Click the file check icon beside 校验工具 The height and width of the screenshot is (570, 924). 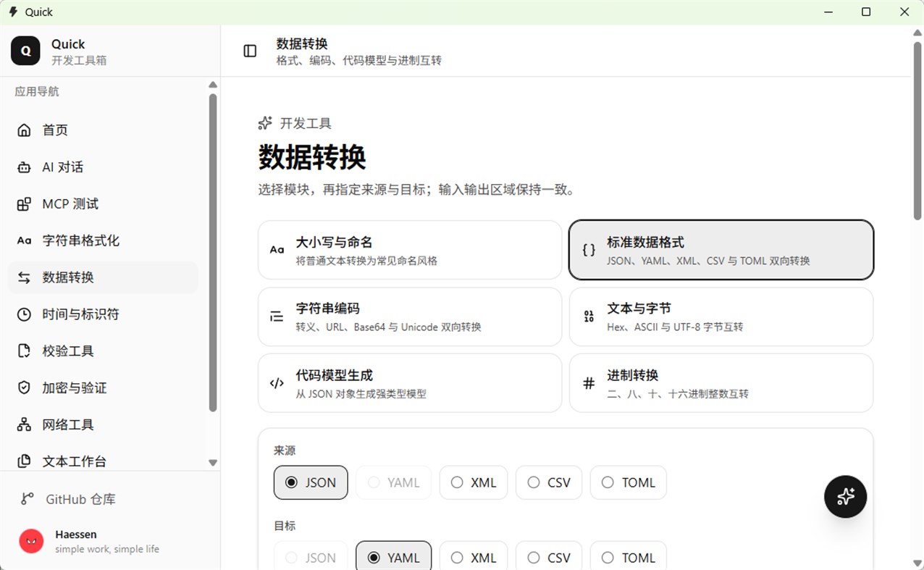(24, 351)
